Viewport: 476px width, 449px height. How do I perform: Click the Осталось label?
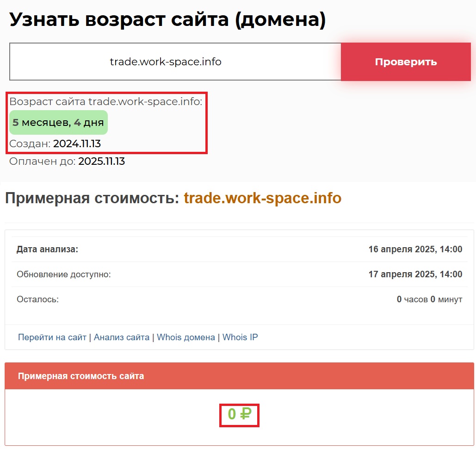(37, 299)
